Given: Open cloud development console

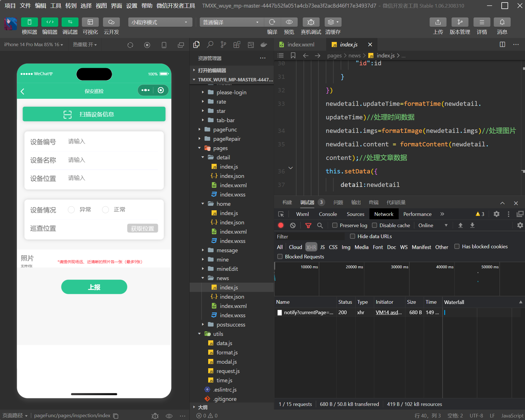Looking at the screenshot, I should coord(111,22).
